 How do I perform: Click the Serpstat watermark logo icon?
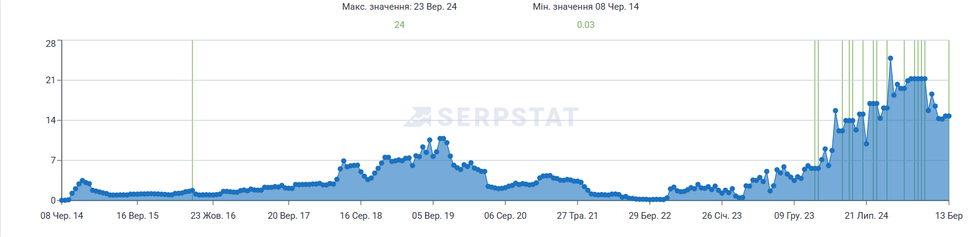point(418,117)
